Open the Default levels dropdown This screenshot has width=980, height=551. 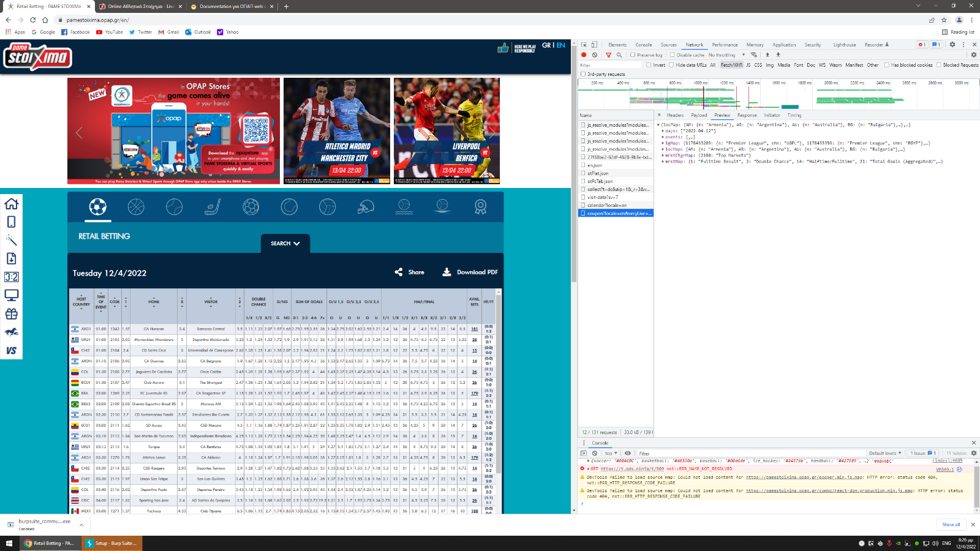pyautogui.click(x=885, y=453)
